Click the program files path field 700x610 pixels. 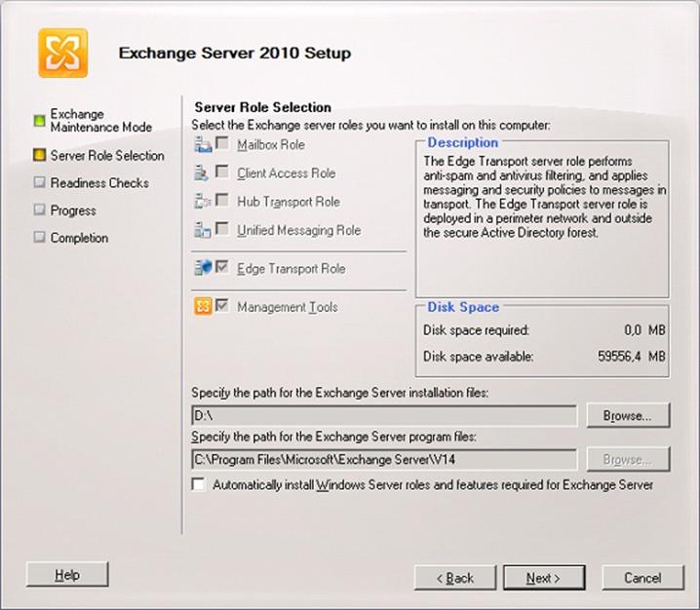click(x=384, y=460)
